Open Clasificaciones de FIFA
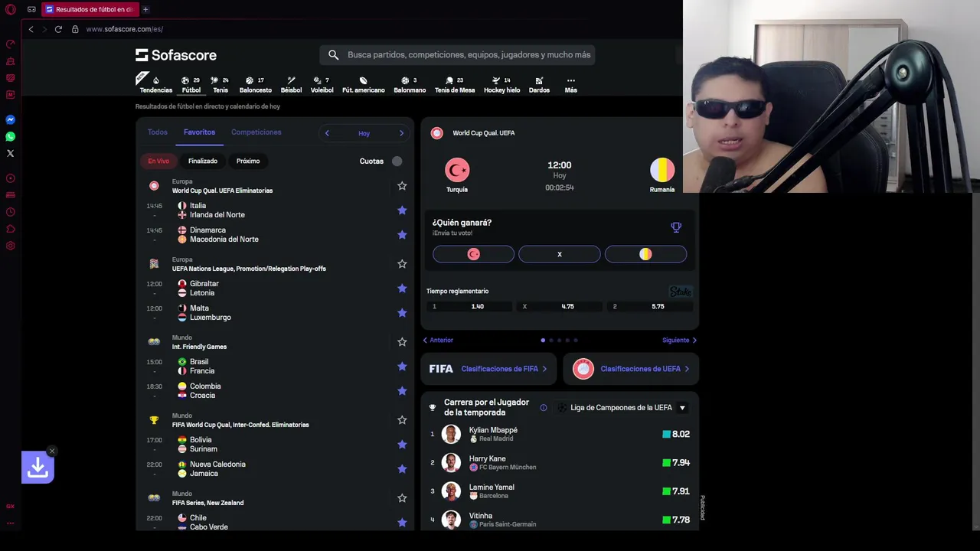 tap(488, 369)
